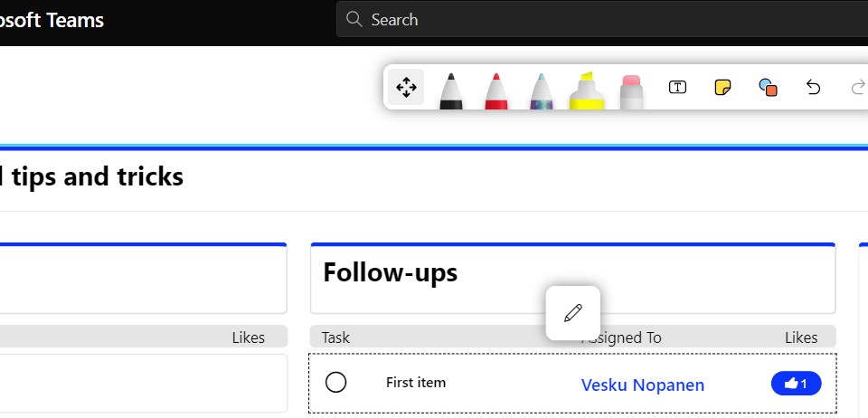Select the black pen tool

tap(452, 90)
